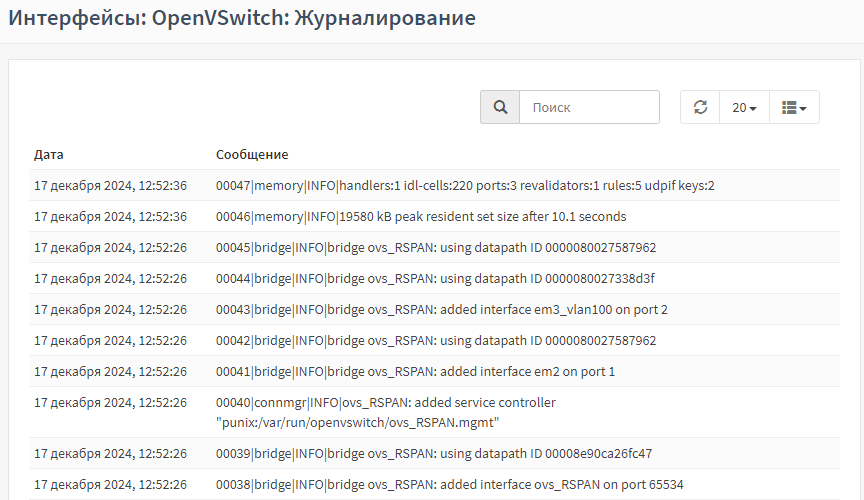This screenshot has width=864, height=500.
Task: Click date cell of entry 00038
Action: (x=110, y=484)
